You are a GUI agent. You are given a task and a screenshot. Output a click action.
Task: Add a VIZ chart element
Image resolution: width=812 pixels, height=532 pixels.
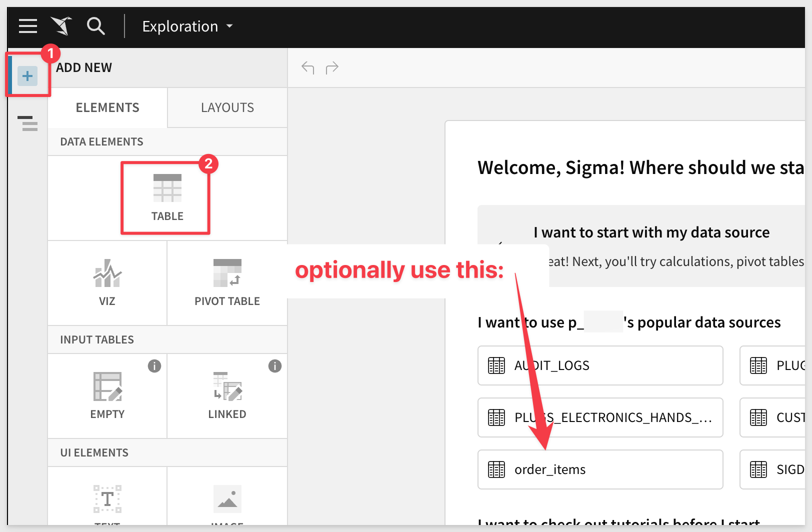coord(107,283)
